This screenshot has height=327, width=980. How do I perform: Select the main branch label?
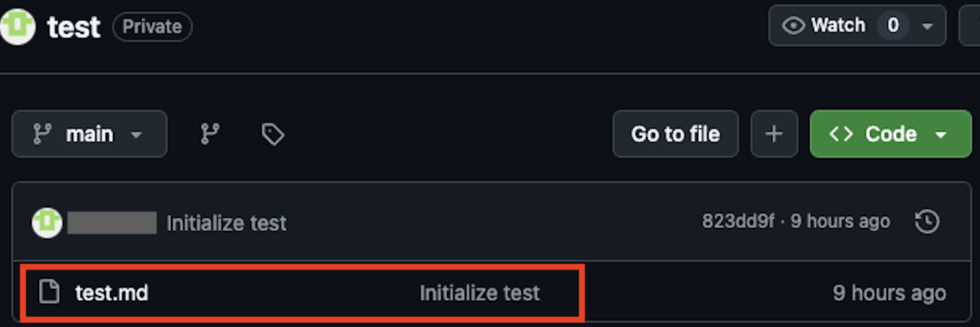[x=88, y=134]
